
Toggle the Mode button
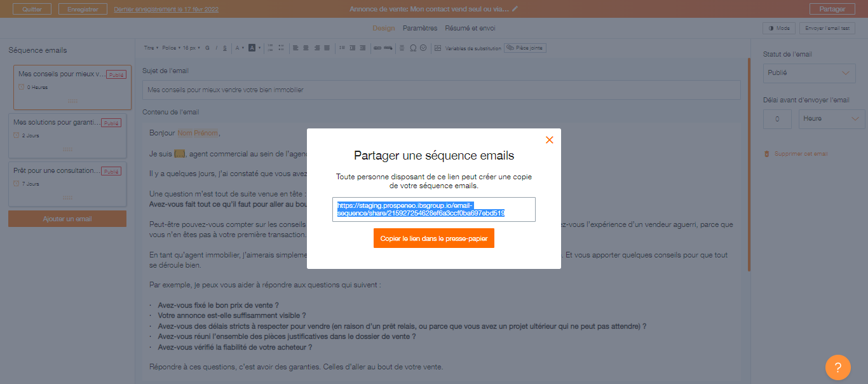pos(779,28)
